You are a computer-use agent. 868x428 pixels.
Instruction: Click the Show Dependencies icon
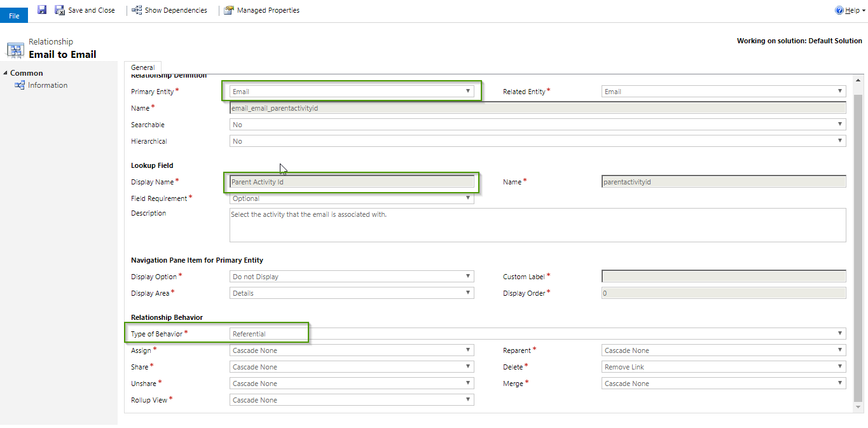[x=137, y=10]
